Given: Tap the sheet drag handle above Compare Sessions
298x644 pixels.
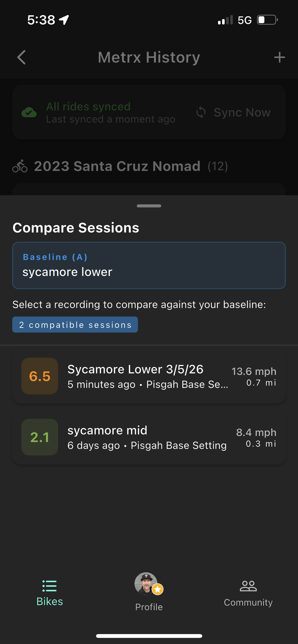Looking at the screenshot, I should (x=149, y=206).
